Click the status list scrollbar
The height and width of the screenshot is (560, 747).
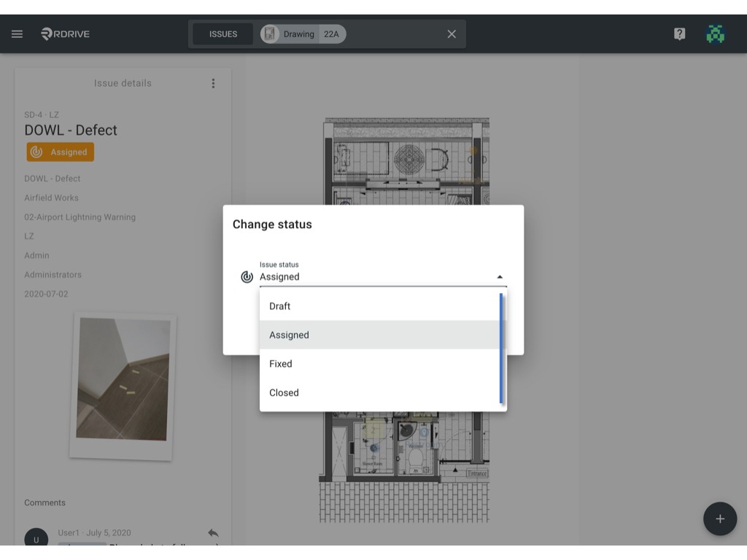pos(501,349)
